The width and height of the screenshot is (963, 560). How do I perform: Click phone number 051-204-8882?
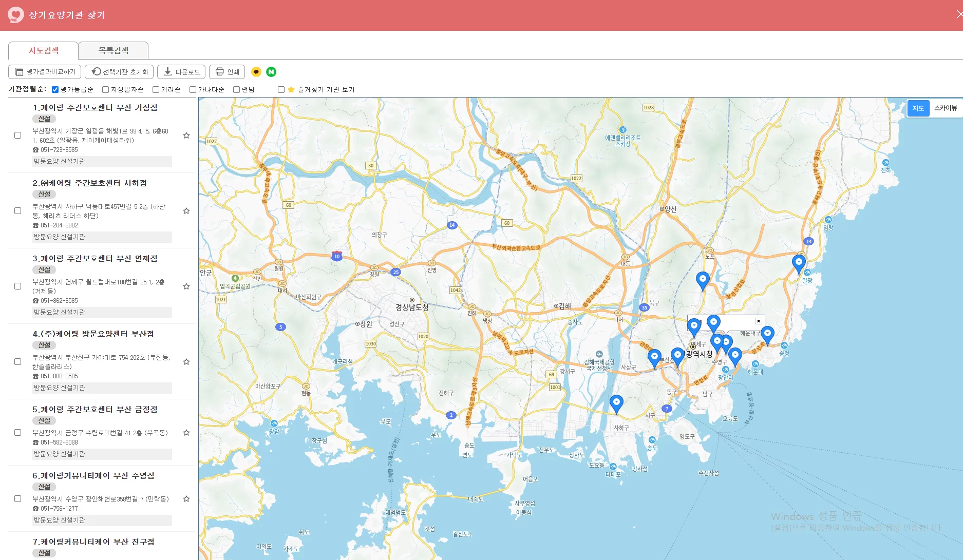point(59,225)
